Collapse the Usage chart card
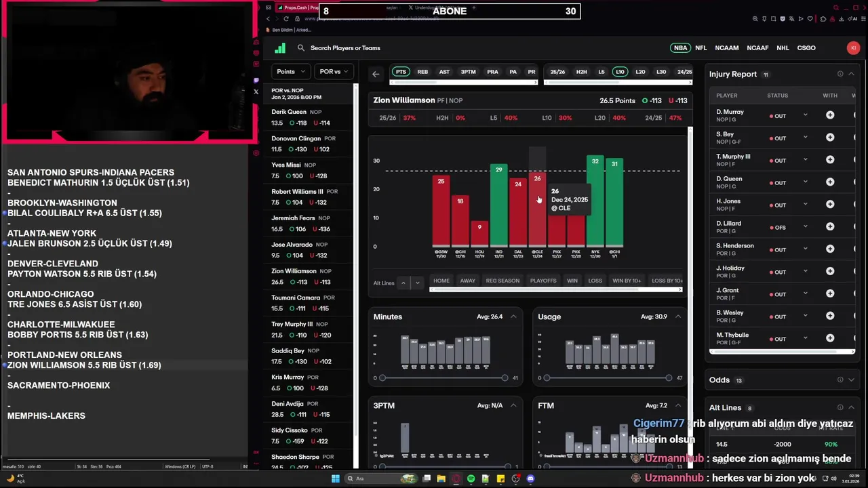This screenshot has width=868, height=488. (677, 317)
